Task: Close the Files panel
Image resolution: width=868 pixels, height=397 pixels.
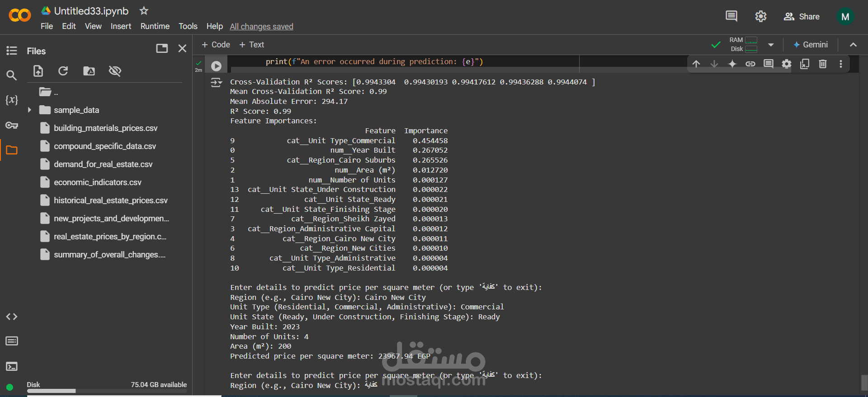Action: click(x=182, y=48)
